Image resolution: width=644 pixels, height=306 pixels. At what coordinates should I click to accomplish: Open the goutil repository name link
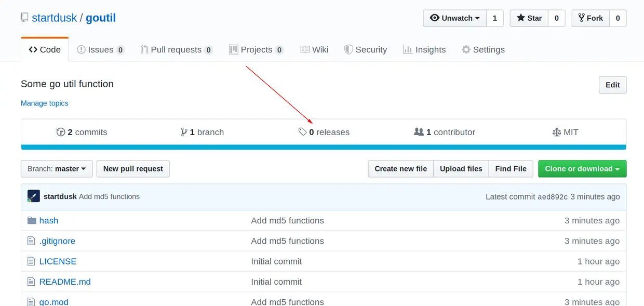tap(101, 18)
